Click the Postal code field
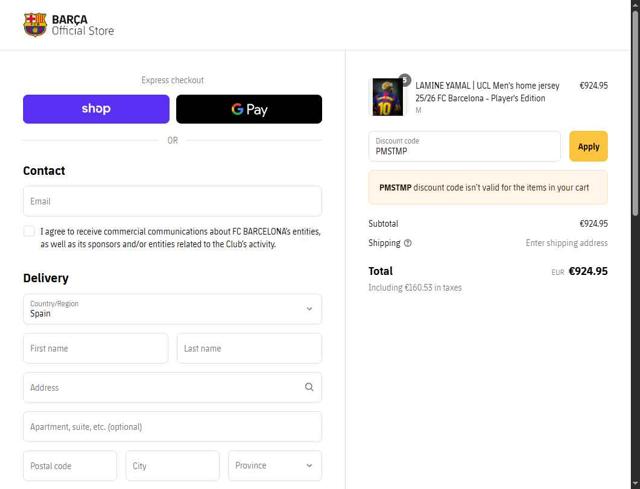Screen dimensions: 640x489 coord(70,466)
